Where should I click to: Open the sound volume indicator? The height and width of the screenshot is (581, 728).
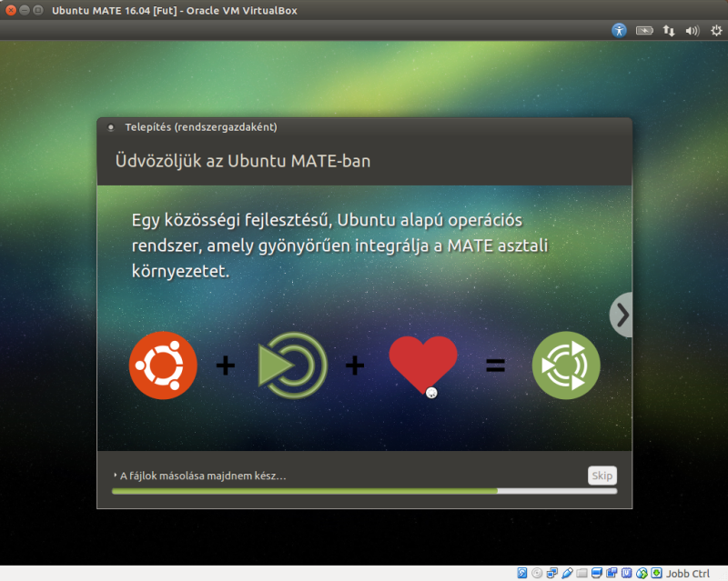click(x=693, y=31)
